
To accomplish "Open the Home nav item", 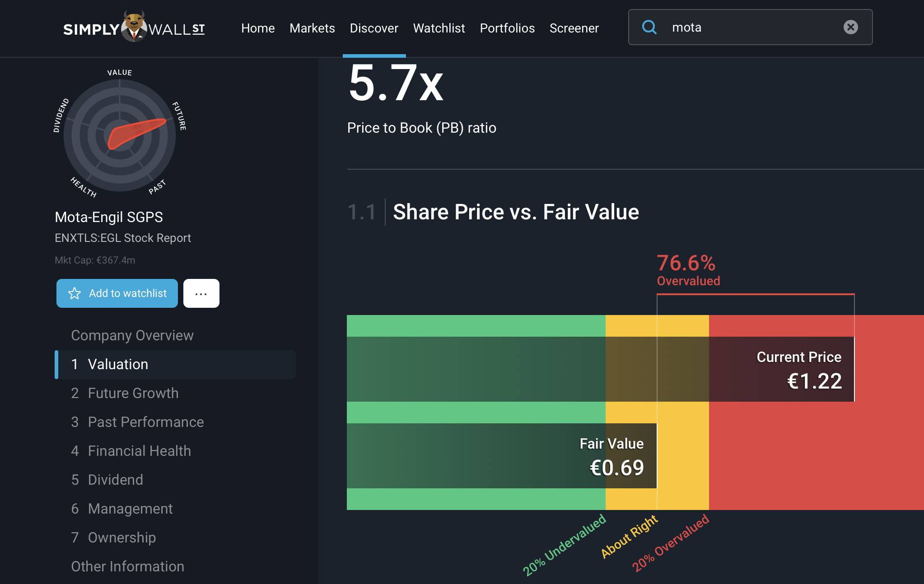I will [x=258, y=28].
